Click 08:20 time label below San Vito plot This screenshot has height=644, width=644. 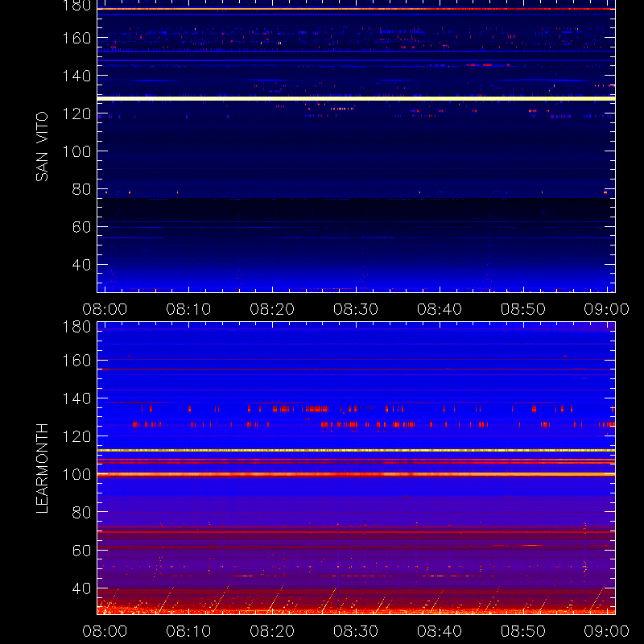click(x=272, y=309)
